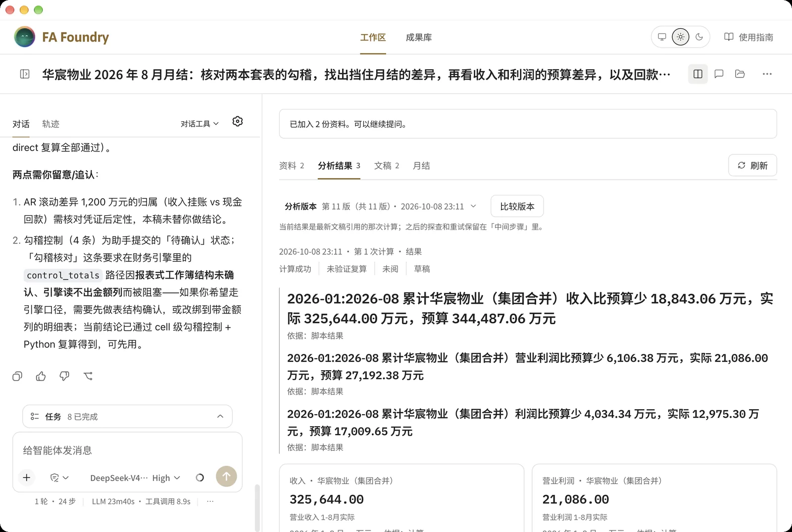
Task: Click the 比较版本 button
Action: [x=517, y=206]
